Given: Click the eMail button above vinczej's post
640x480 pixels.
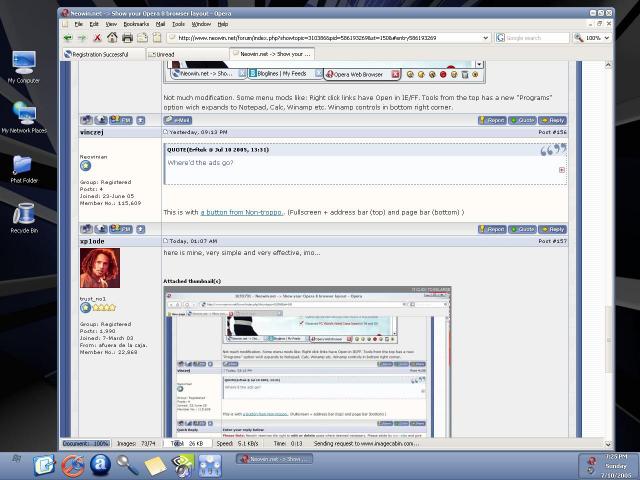Looking at the screenshot, I should point(178,120).
